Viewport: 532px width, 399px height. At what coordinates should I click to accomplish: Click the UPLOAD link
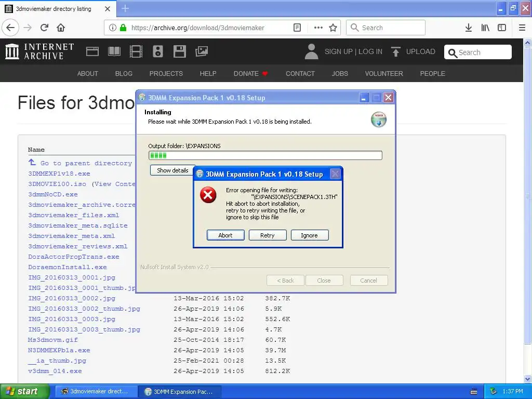[x=421, y=51]
